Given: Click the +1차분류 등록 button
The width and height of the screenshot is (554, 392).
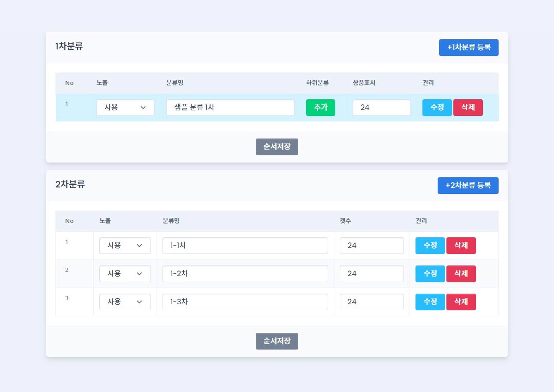Looking at the screenshot, I should click(469, 48).
